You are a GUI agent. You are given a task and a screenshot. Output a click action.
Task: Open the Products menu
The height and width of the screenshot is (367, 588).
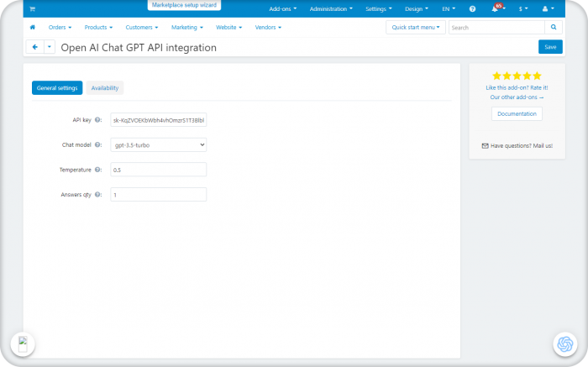[x=98, y=28]
